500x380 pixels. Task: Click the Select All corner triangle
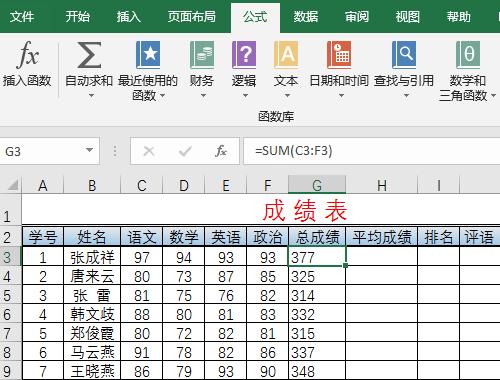pyautogui.click(x=13, y=184)
